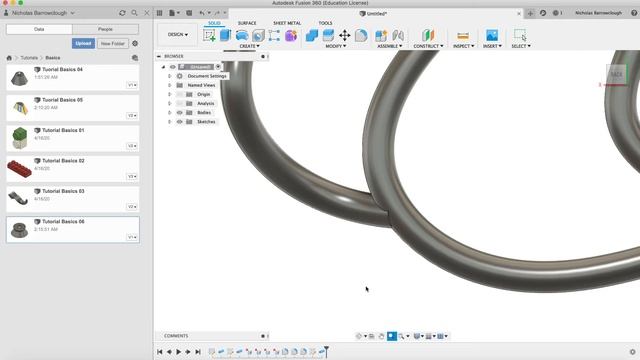Image resolution: width=640 pixels, height=360 pixels.
Task: Switch to the Solid tab
Action: pos(214,23)
